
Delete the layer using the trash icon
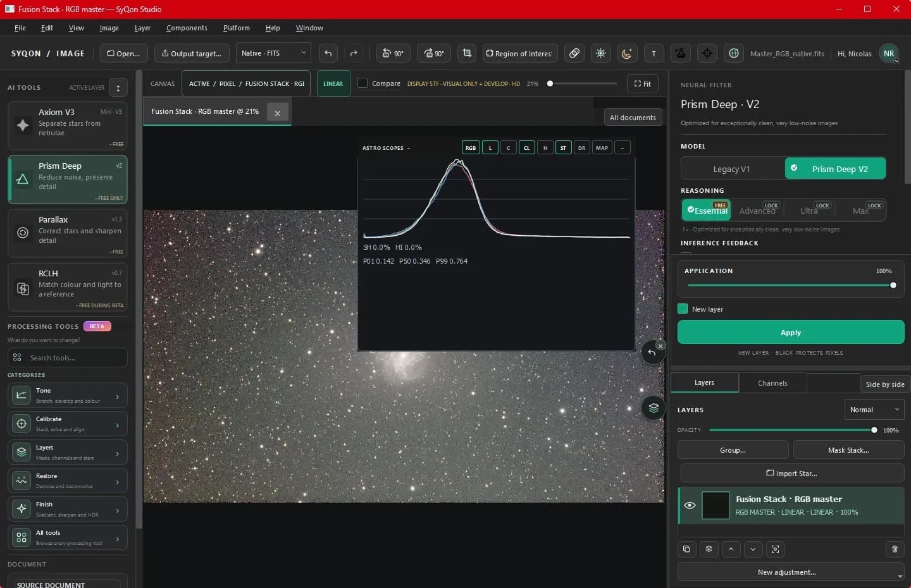click(895, 549)
